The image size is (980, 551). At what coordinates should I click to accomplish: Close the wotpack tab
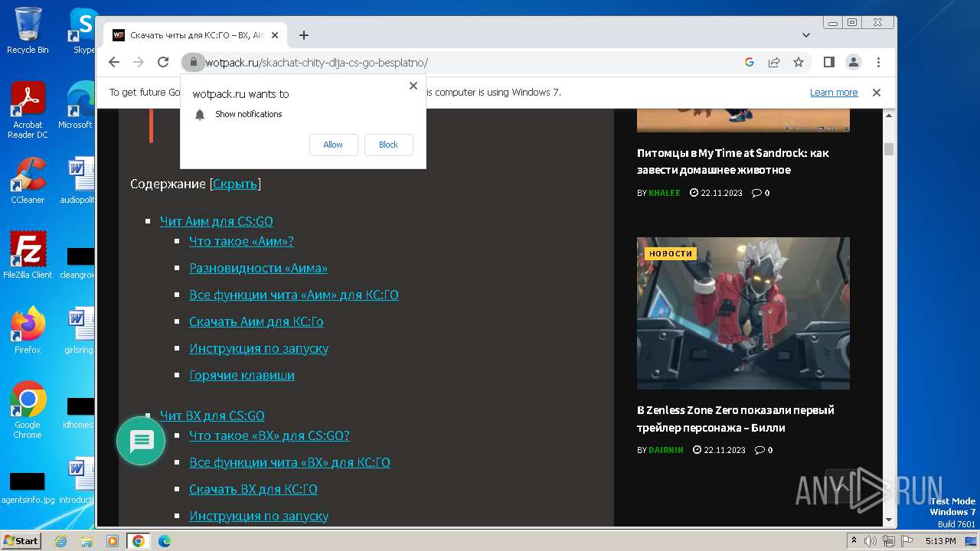(x=275, y=35)
